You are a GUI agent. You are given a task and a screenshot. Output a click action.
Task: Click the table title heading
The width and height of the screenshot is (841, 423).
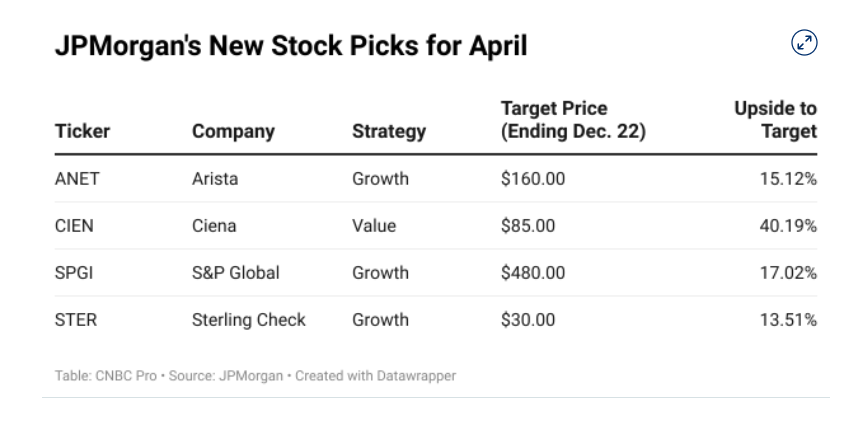coord(291,46)
